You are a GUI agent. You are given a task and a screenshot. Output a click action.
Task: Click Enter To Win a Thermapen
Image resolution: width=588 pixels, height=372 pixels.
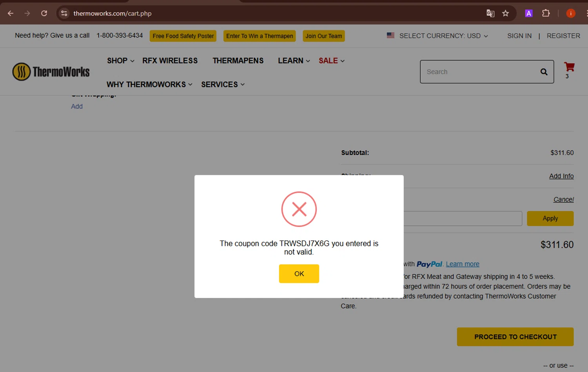260,36
